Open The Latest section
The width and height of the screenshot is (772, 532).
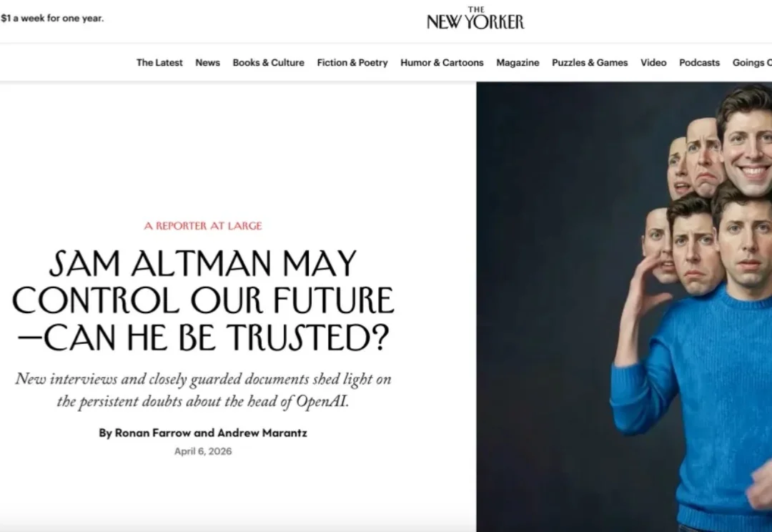tap(159, 62)
